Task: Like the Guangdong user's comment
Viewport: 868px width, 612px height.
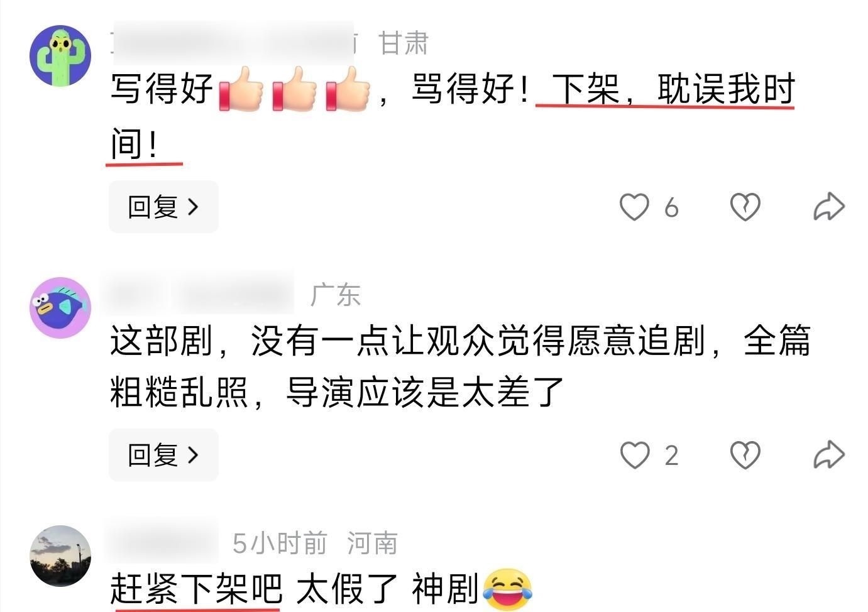Action: point(634,455)
